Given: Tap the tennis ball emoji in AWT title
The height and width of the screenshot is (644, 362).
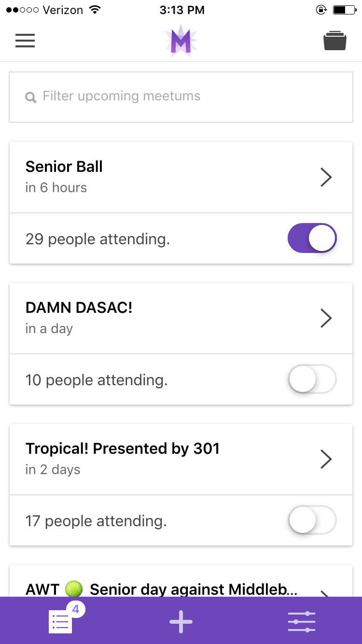Looking at the screenshot, I should (74, 589).
